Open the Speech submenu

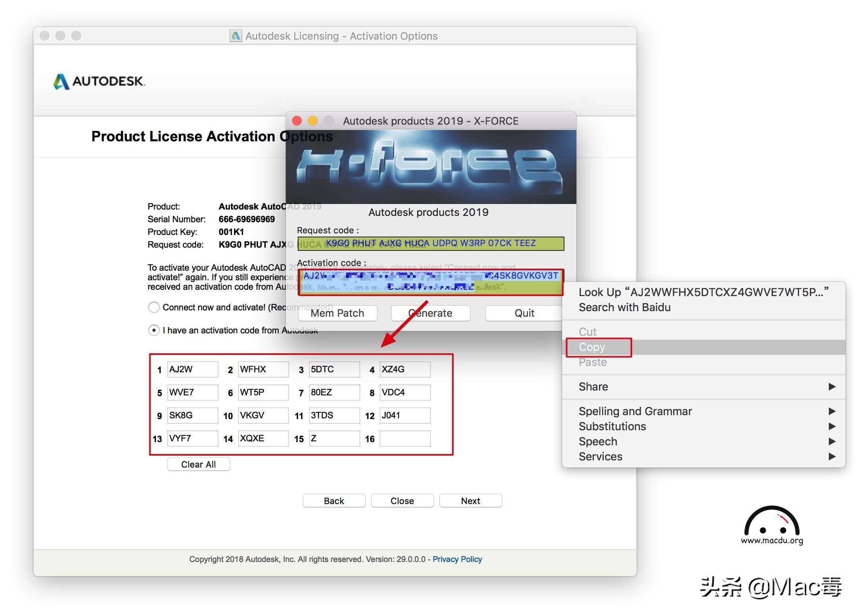click(598, 441)
